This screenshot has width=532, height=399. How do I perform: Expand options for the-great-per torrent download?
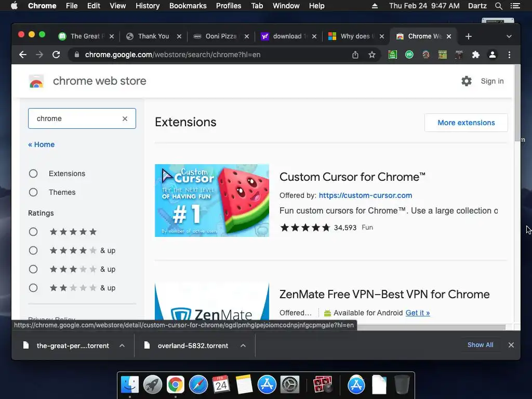click(x=122, y=345)
